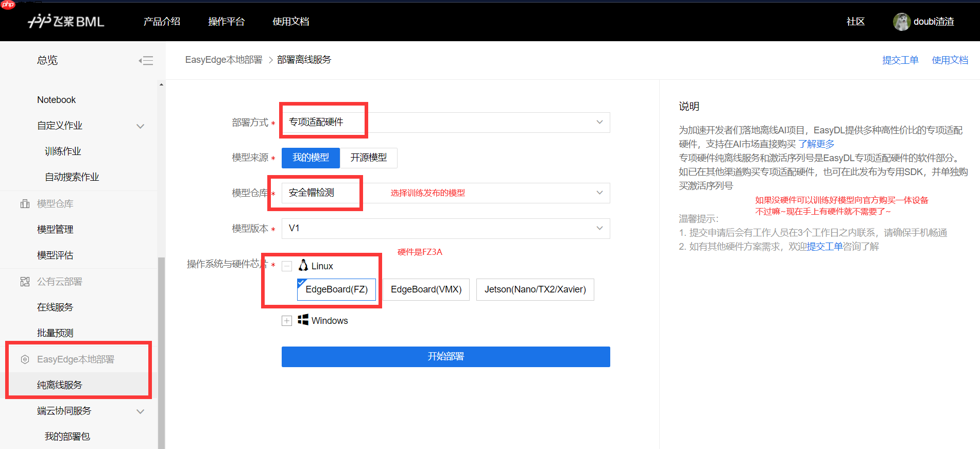This screenshot has width=980, height=449.
Task: Click the sidebar scrollbar thumb
Action: click(x=161, y=353)
